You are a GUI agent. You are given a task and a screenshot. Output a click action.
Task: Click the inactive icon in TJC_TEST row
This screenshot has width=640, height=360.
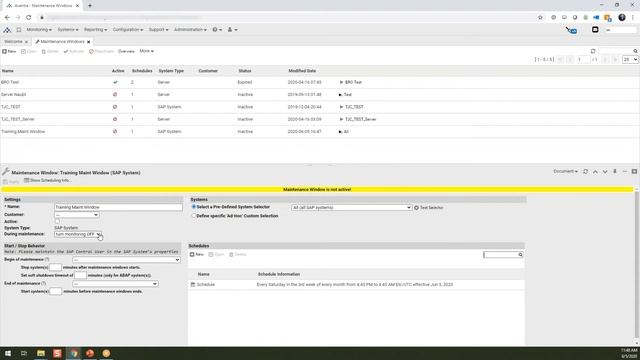coord(115,107)
